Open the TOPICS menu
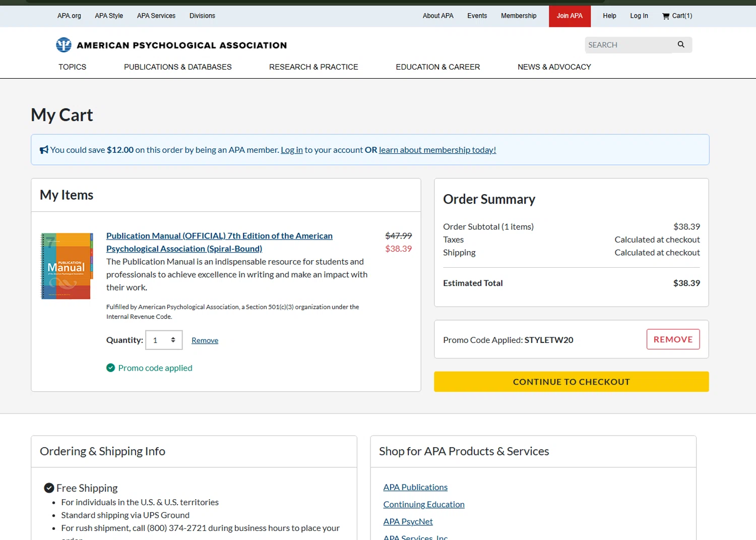This screenshot has height=540, width=756. [x=72, y=67]
